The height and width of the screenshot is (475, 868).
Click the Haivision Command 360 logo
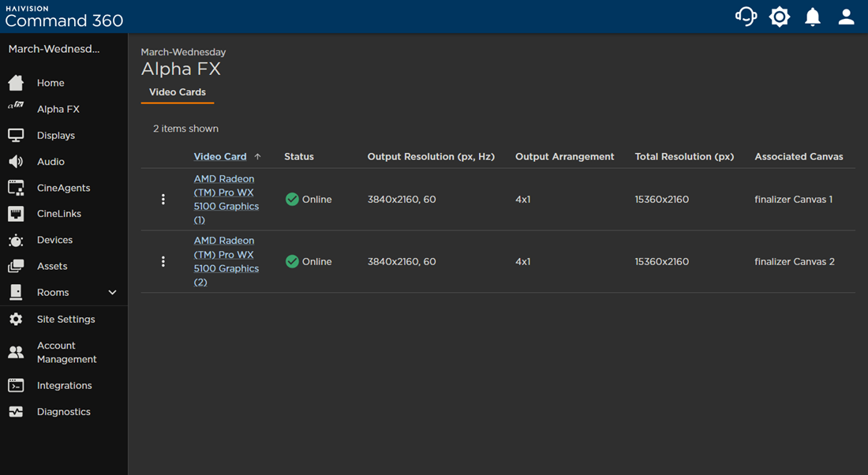(64, 17)
